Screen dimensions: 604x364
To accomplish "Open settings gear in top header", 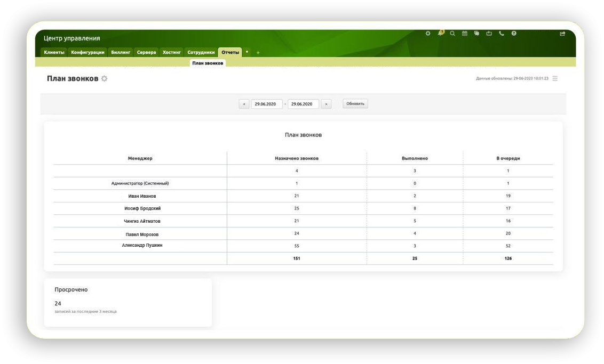I will [428, 34].
